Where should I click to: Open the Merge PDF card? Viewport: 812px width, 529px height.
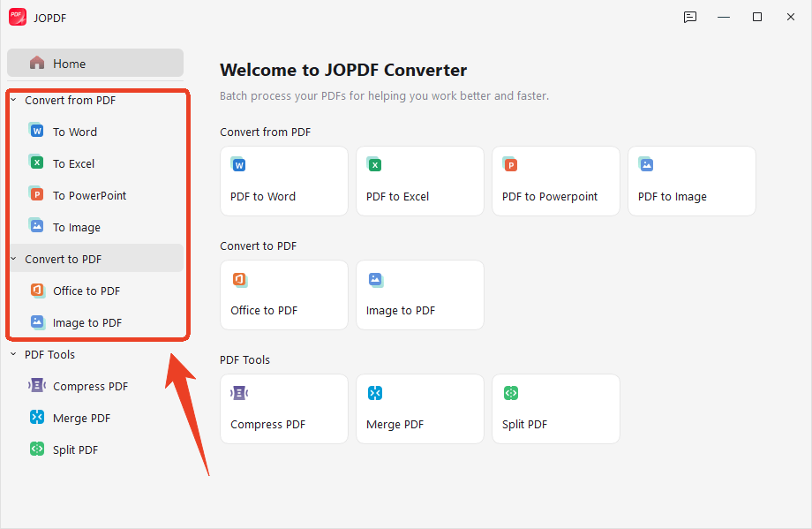[420, 409]
